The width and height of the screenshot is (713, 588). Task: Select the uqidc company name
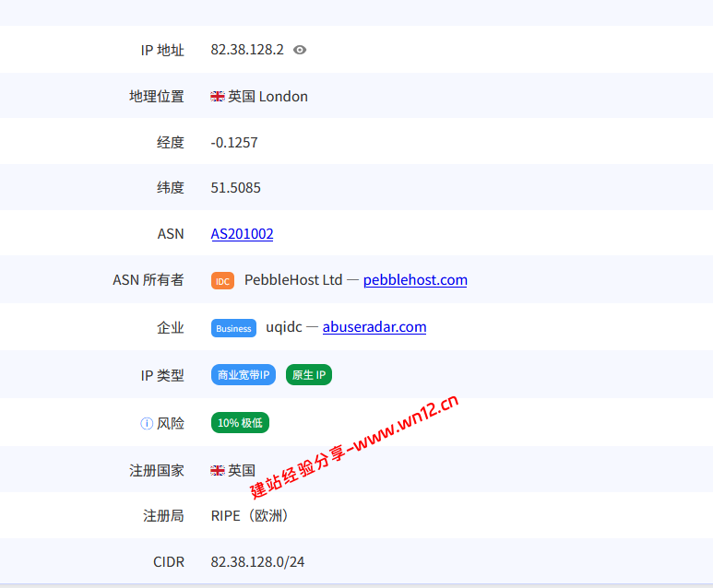point(284,327)
